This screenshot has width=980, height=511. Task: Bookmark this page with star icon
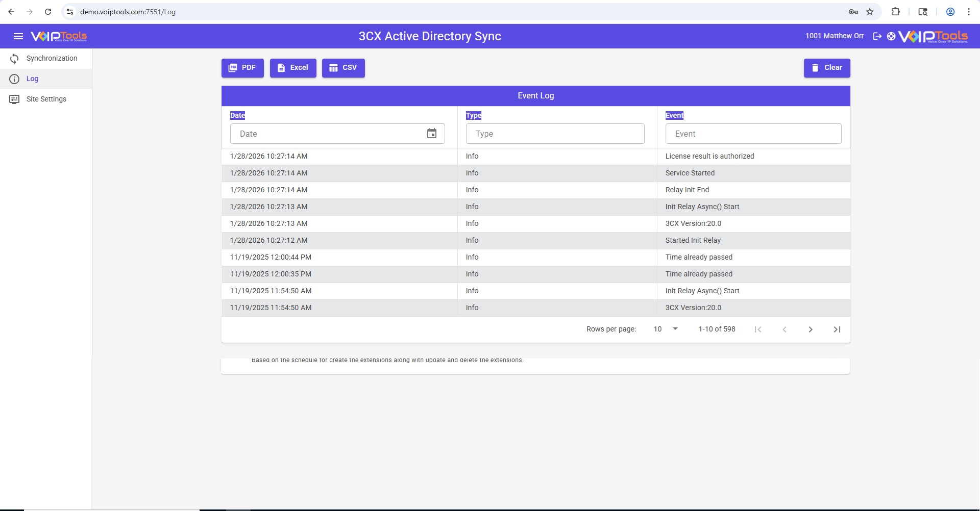pos(870,12)
